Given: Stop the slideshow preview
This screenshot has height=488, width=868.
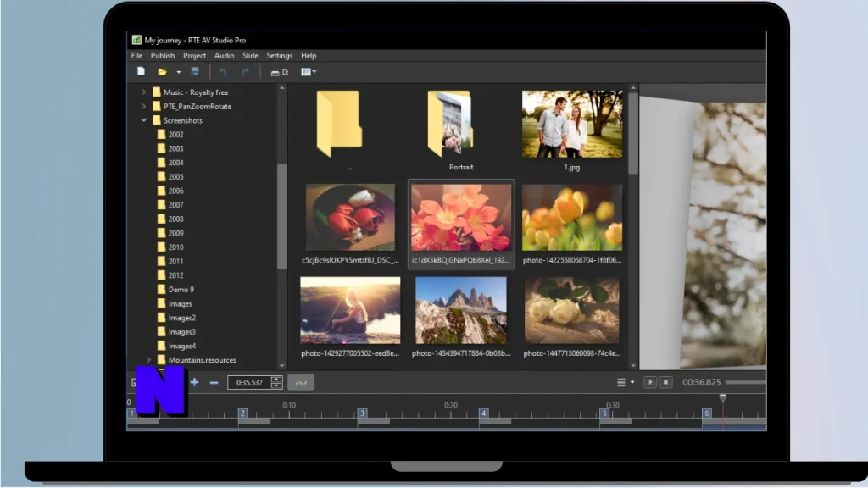Looking at the screenshot, I should (666, 382).
